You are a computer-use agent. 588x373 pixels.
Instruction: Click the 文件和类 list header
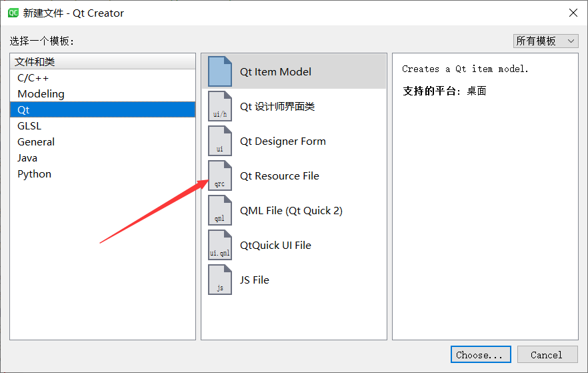pos(103,61)
